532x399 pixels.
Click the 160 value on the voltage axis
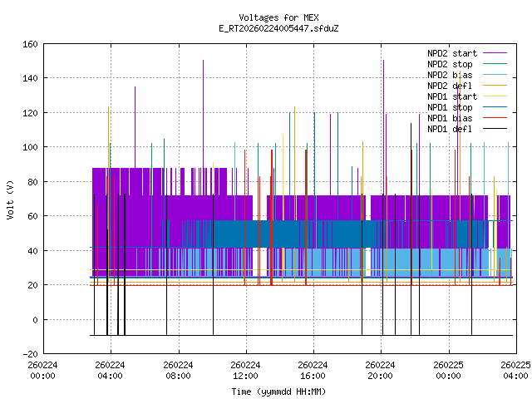(28, 43)
